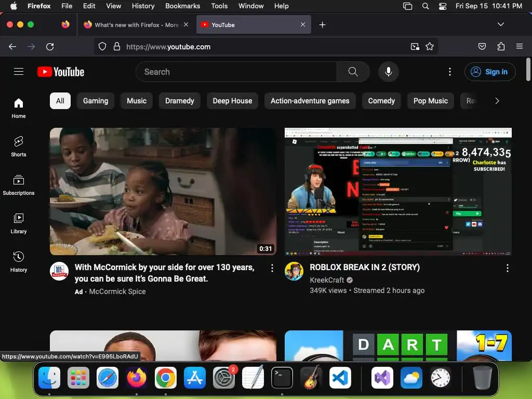
Task: Filter by Pop Music chip
Action: tap(431, 101)
